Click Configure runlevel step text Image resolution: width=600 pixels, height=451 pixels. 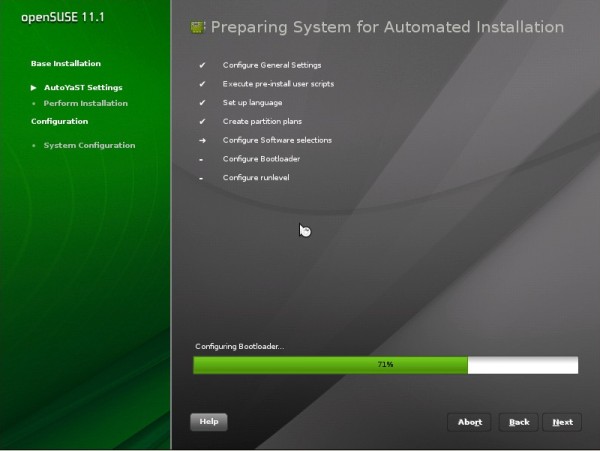[256, 178]
